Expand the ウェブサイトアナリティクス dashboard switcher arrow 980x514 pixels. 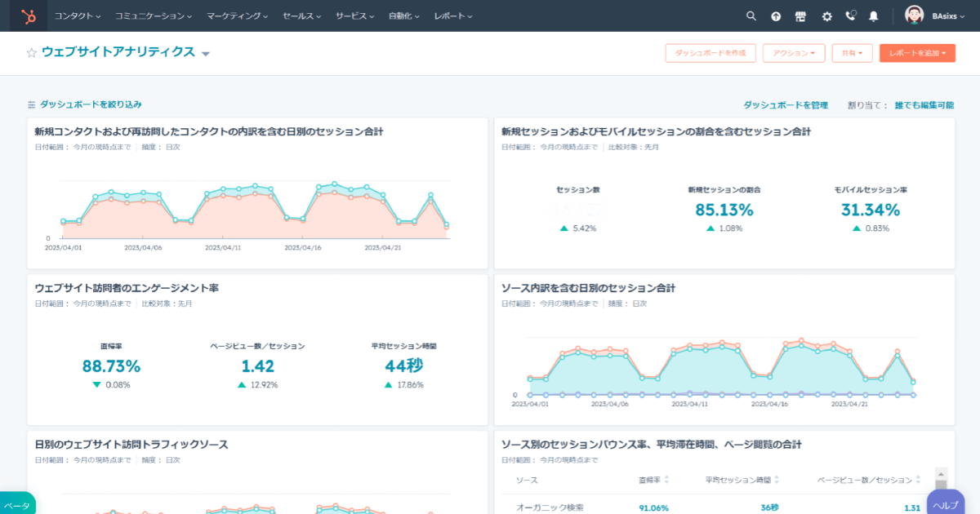click(x=206, y=54)
